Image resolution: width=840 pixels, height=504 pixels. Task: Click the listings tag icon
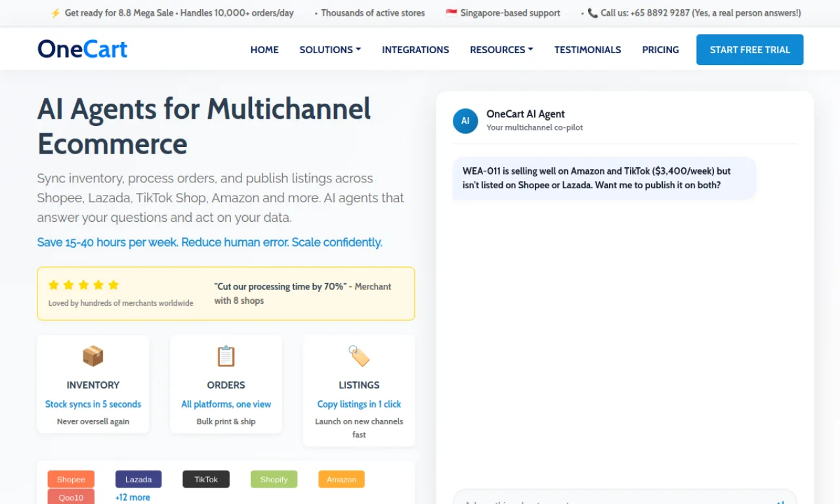pyautogui.click(x=359, y=356)
